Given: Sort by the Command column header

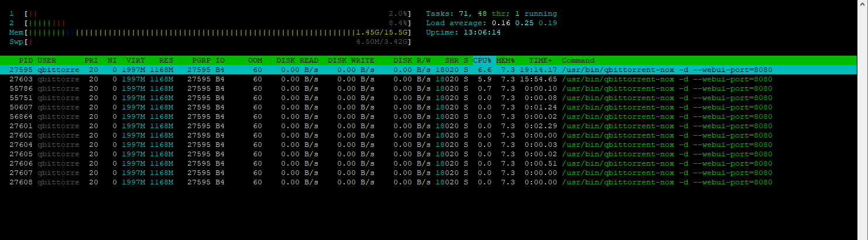Looking at the screenshot, I should click(578, 60).
